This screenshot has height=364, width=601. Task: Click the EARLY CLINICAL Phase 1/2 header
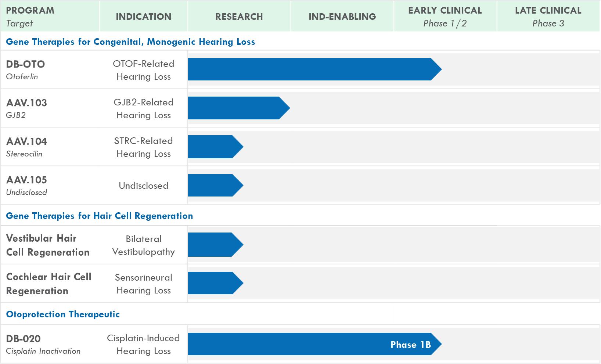coord(445,17)
